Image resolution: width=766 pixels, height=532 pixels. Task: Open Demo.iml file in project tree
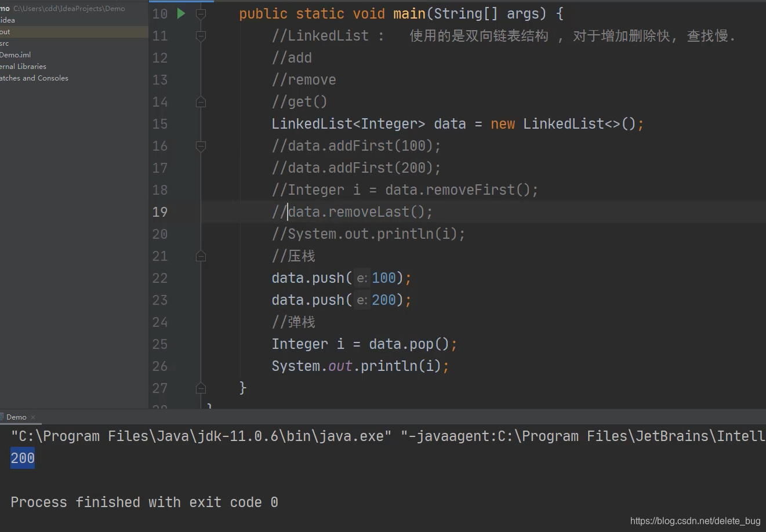click(16, 55)
